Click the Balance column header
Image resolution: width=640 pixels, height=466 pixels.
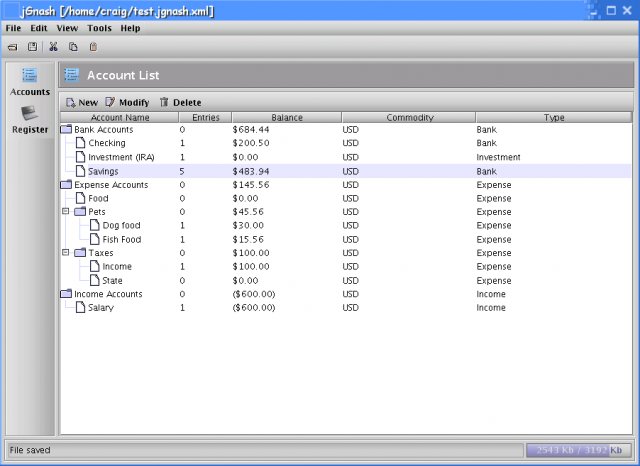point(287,118)
